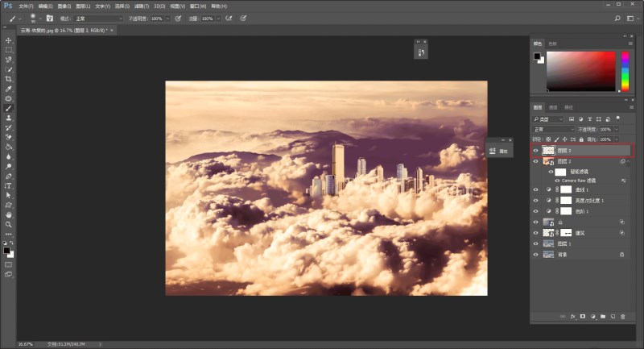Screen dimensions: 644x349
Task: Switch to the 通道 panel tab
Action: [553, 106]
